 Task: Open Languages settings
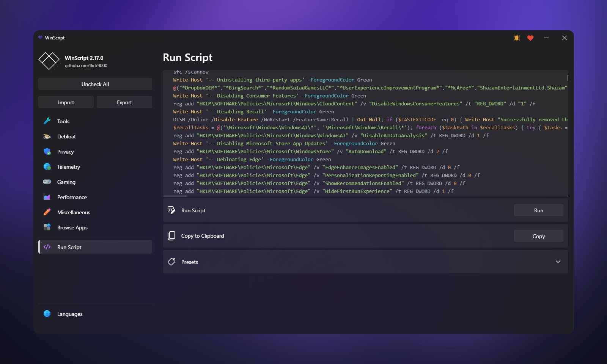tap(95, 314)
